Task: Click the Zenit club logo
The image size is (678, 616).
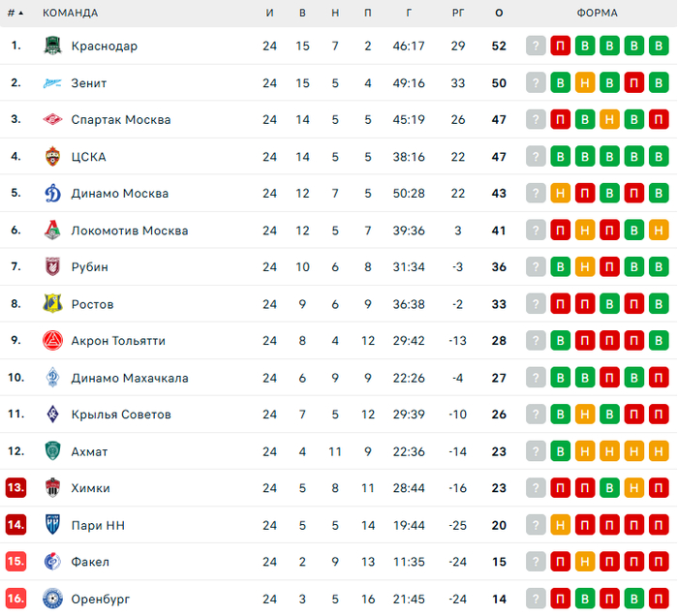Action: pos(53,82)
